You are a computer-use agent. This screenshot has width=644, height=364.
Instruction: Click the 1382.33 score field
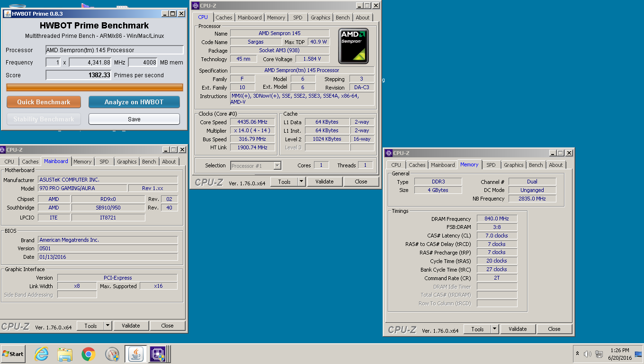coord(79,75)
